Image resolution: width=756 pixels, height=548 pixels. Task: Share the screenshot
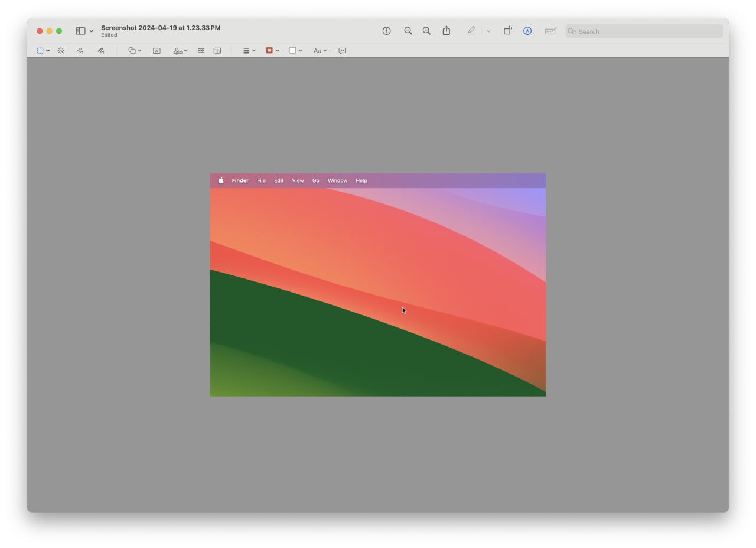click(x=446, y=31)
